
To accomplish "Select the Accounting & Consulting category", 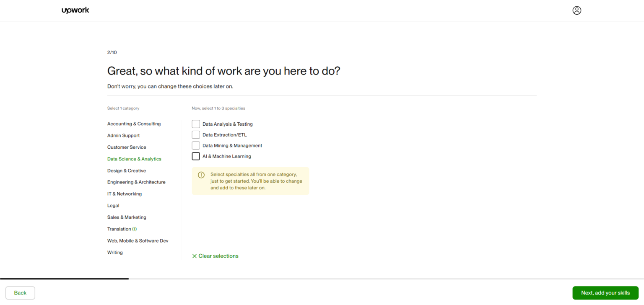I will point(134,124).
